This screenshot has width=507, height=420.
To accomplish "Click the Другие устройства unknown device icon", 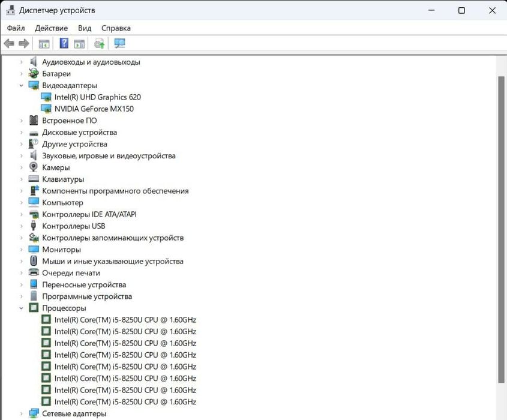I will point(34,143).
